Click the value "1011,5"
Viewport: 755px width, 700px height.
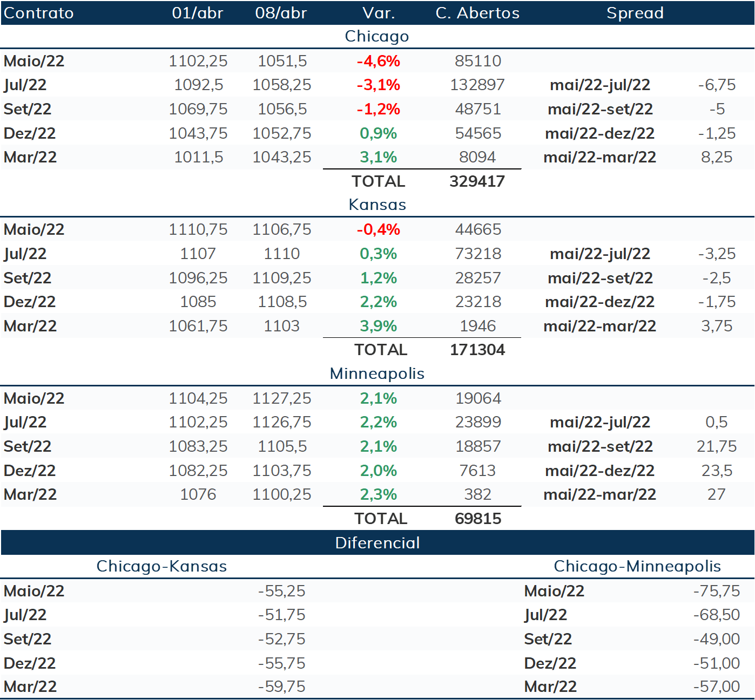coord(198,157)
